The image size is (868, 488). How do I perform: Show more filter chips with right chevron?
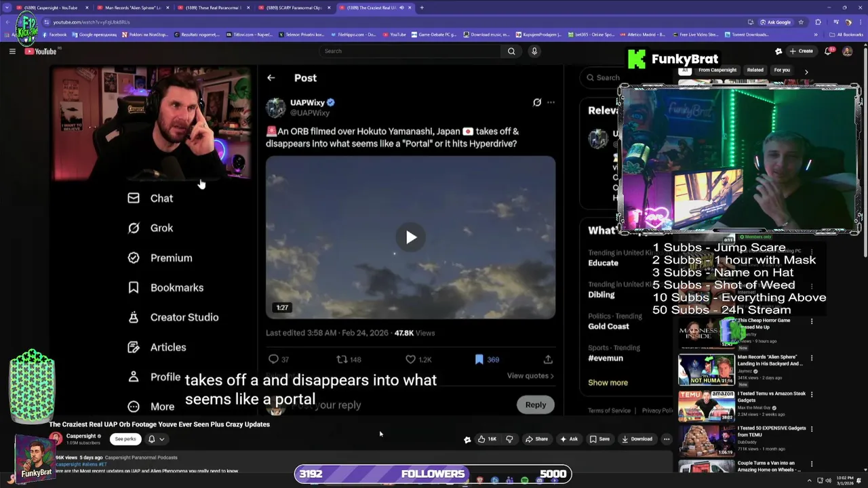pyautogui.click(x=806, y=71)
